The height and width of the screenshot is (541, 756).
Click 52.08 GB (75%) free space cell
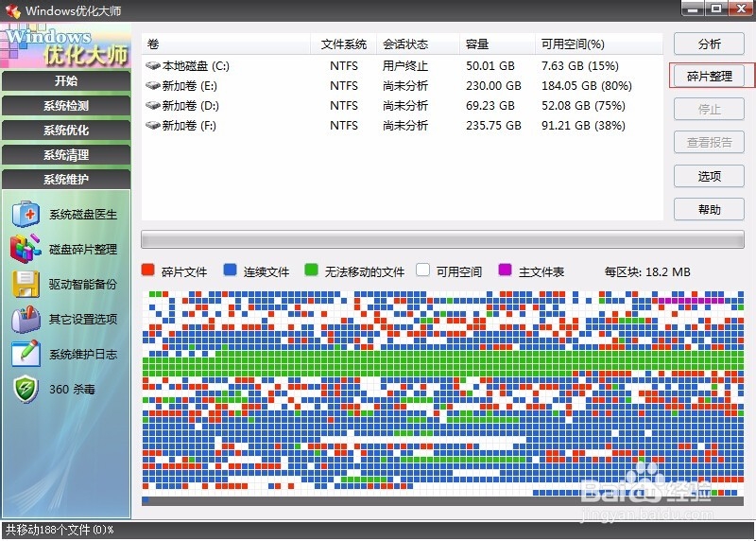point(583,105)
